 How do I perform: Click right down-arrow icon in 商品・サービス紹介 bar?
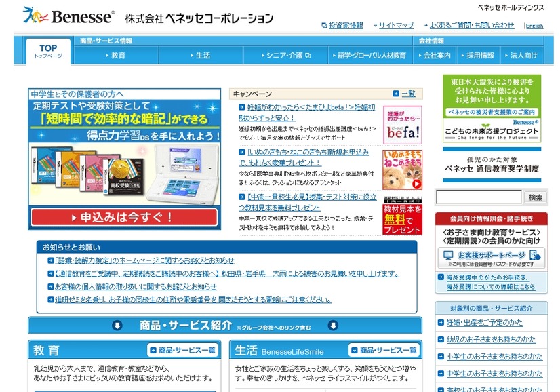coord(333,326)
